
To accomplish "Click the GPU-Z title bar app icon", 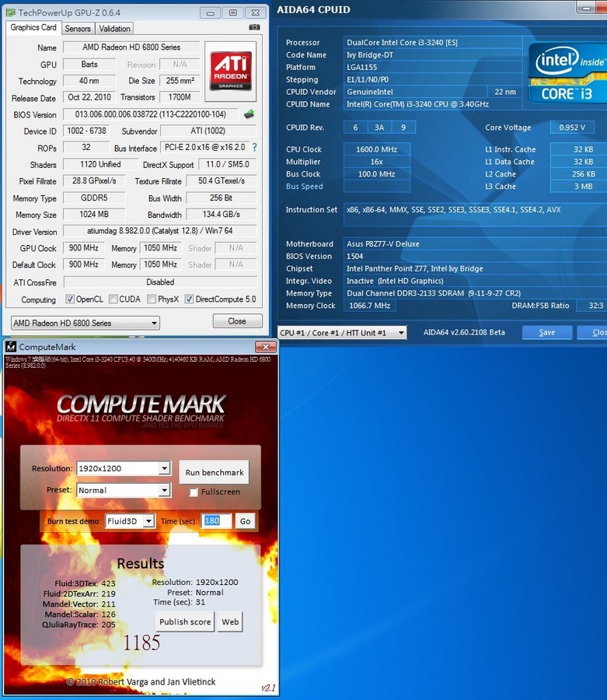I will (9, 12).
